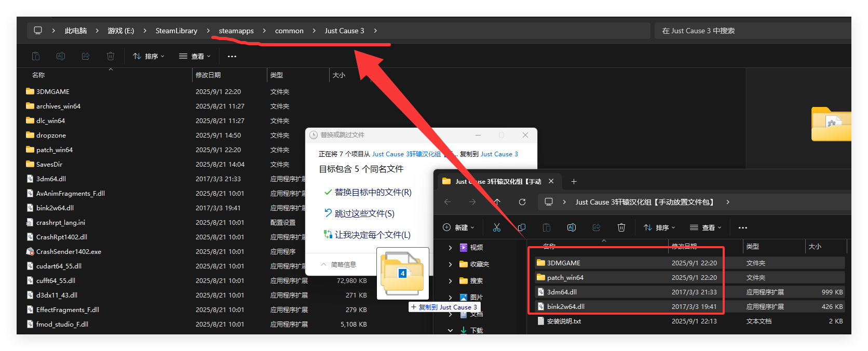
Task: Click the share icon in 汉化组 window toolbar
Action: click(596, 227)
